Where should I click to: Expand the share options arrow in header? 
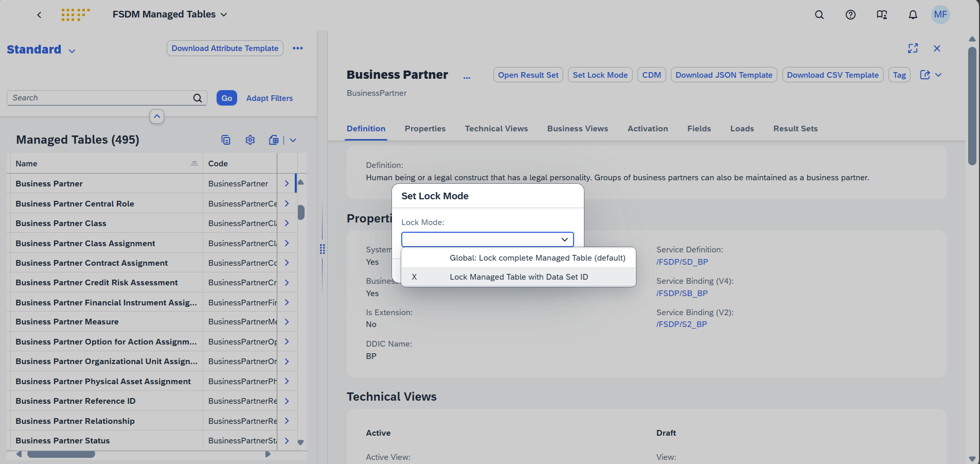point(938,75)
